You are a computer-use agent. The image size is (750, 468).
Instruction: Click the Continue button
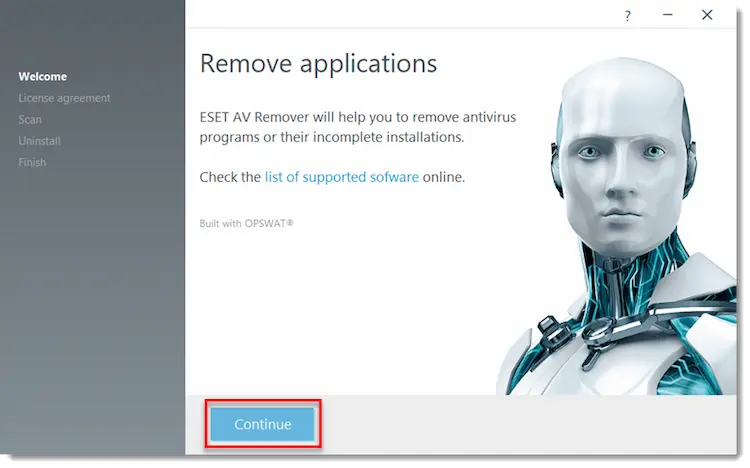pyautogui.click(x=263, y=424)
